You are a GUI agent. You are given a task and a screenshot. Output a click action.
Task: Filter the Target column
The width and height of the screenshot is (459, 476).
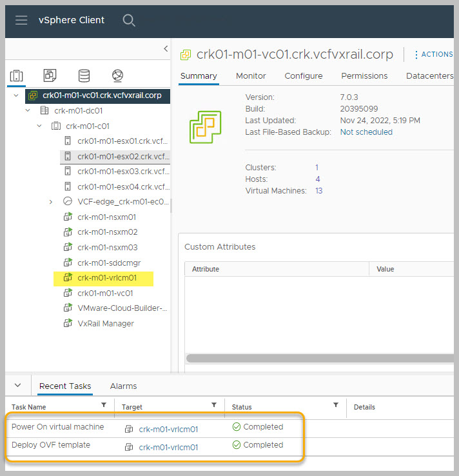pos(214,405)
